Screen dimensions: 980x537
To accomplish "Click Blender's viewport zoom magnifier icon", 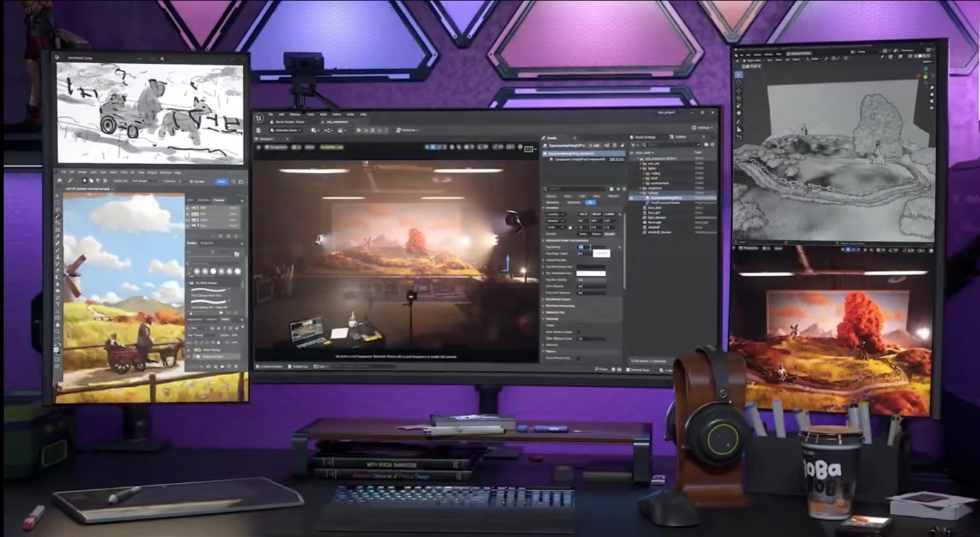I will pyautogui.click(x=932, y=88).
